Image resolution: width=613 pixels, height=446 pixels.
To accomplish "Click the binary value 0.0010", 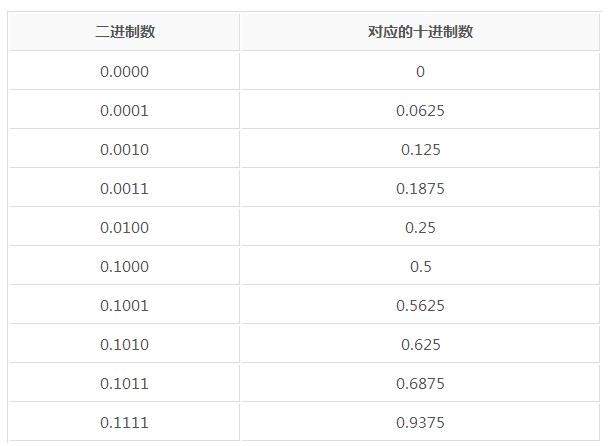I will click(125, 149).
